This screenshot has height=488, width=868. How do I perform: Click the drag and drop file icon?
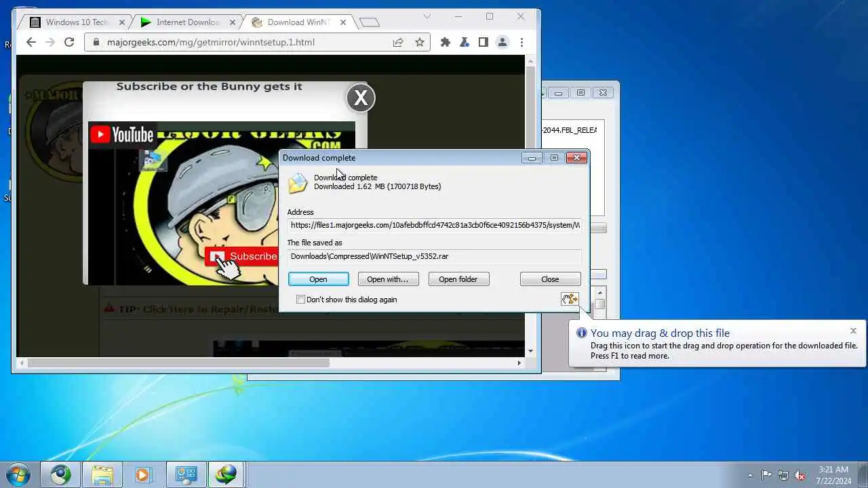[570, 299]
